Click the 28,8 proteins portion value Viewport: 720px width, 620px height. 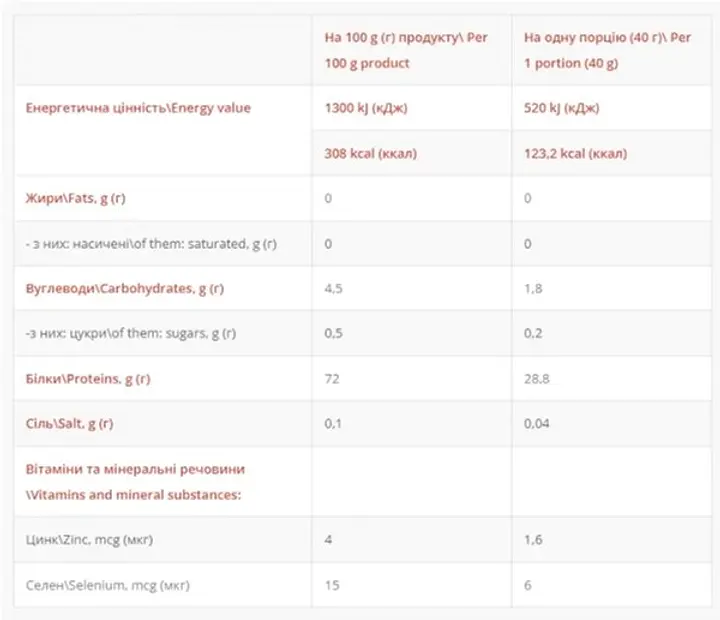[x=537, y=379]
